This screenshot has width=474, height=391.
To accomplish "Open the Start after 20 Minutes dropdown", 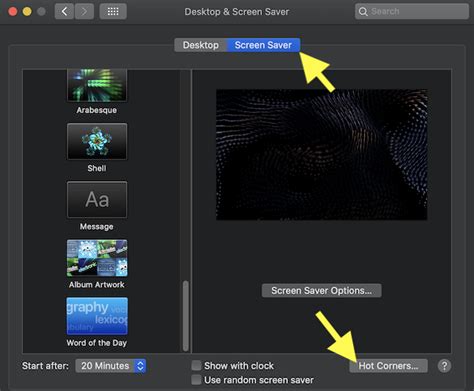I will click(111, 366).
